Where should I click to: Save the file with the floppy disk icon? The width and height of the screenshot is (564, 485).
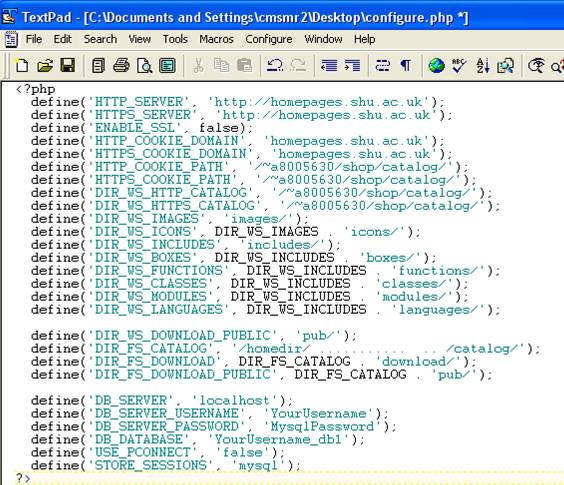(68, 66)
